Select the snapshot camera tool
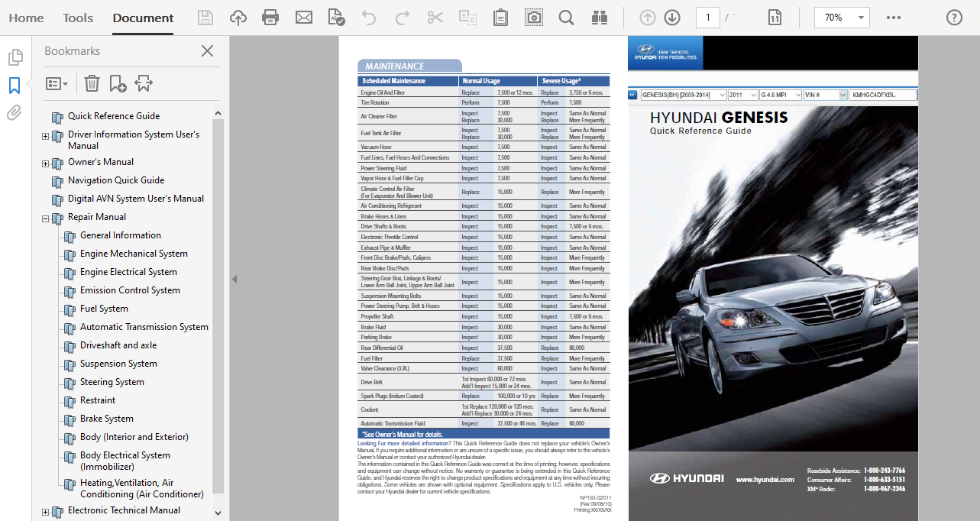 [x=534, y=18]
